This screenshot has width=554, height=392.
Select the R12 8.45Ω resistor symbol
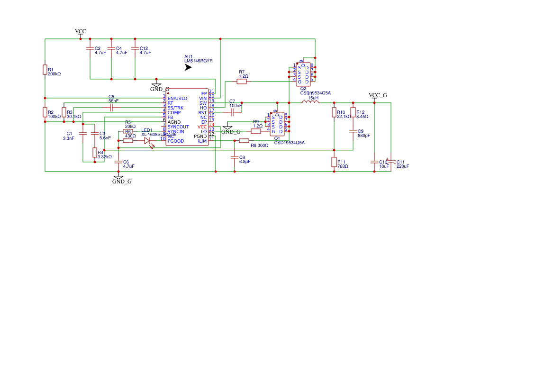(x=353, y=112)
